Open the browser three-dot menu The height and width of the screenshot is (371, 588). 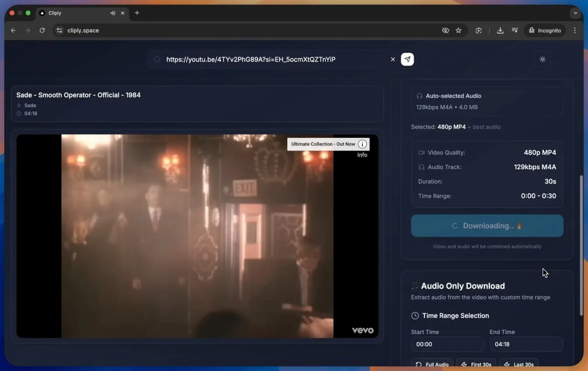pyautogui.click(x=575, y=30)
